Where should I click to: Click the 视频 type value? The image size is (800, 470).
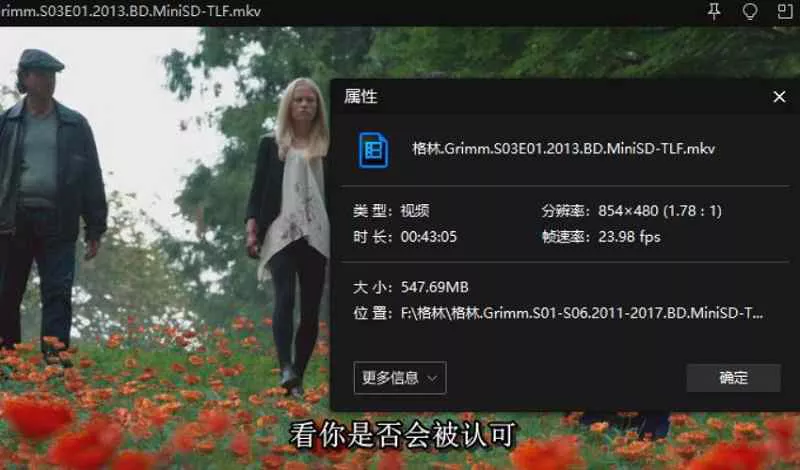[414, 211]
